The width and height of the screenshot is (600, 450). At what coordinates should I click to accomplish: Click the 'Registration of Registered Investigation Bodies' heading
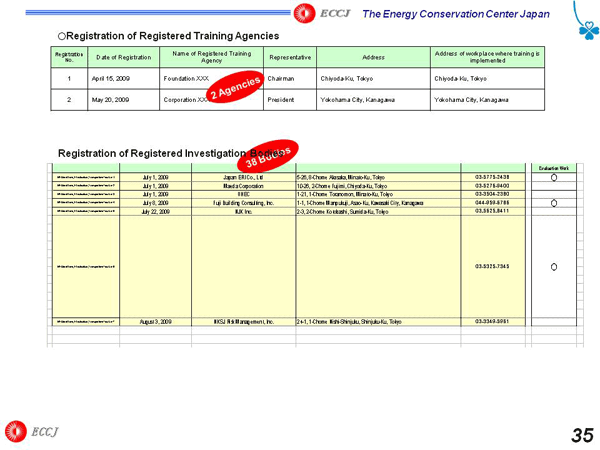[171, 153]
